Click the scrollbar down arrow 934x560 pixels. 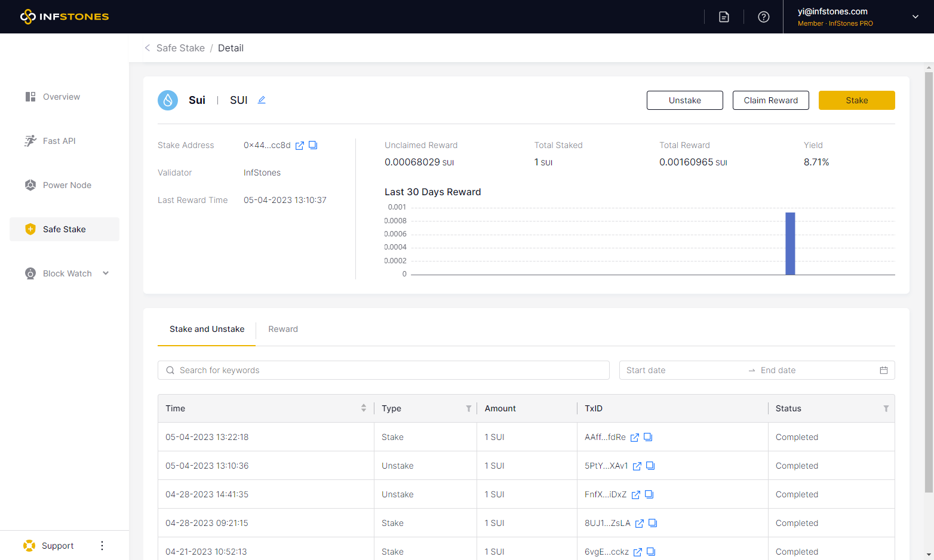[929, 555]
